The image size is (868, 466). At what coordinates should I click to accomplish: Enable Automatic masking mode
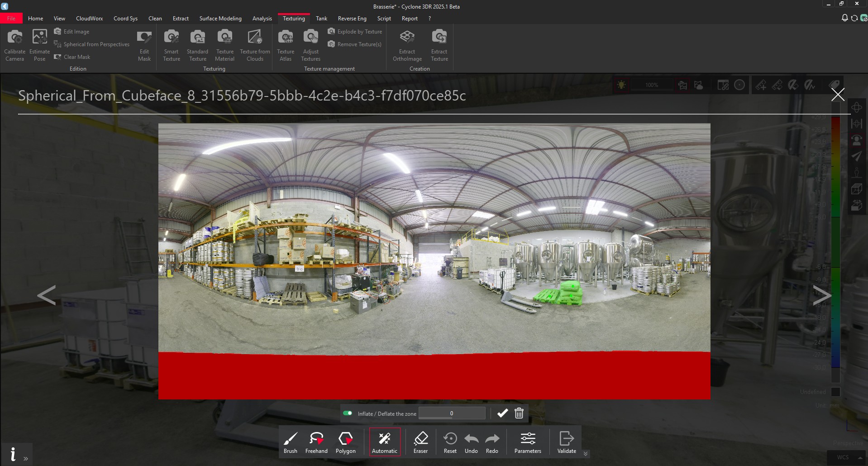(x=384, y=442)
